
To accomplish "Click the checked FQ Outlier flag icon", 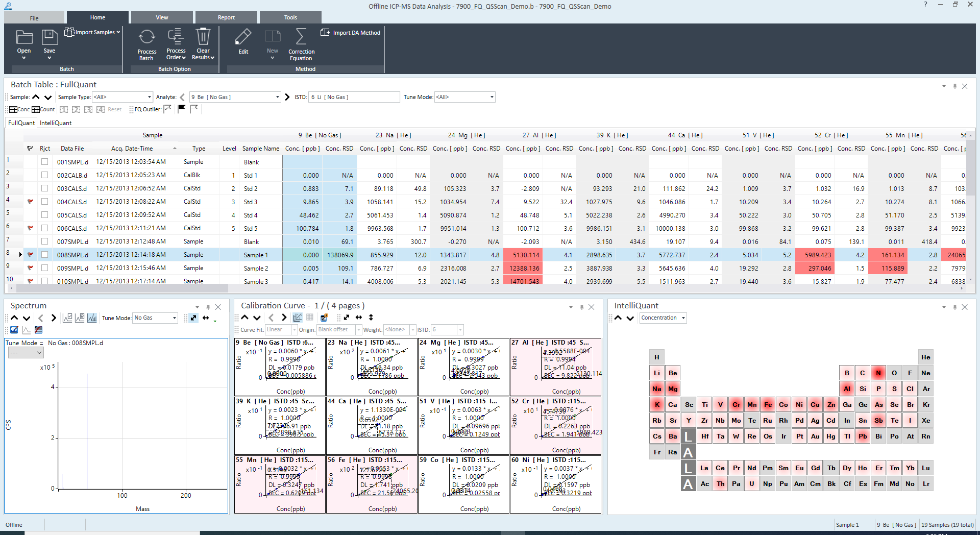I will pos(167,109).
